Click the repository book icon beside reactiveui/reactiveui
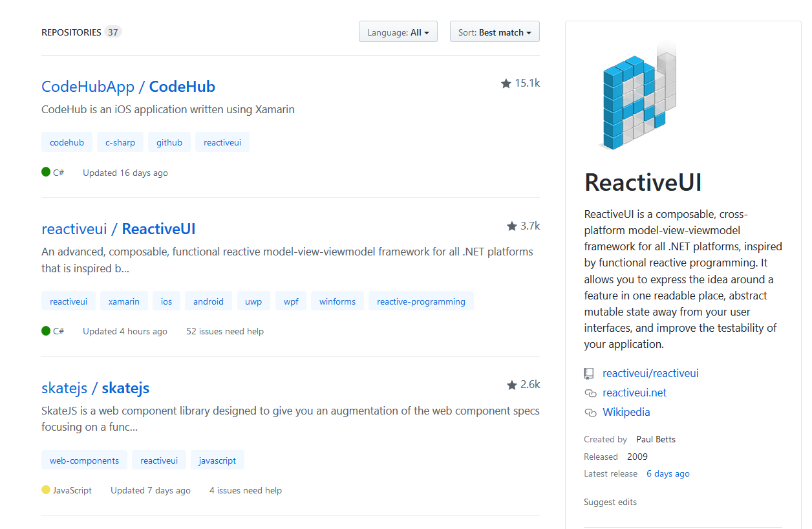The width and height of the screenshot is (812, 529). coord(588,373)
